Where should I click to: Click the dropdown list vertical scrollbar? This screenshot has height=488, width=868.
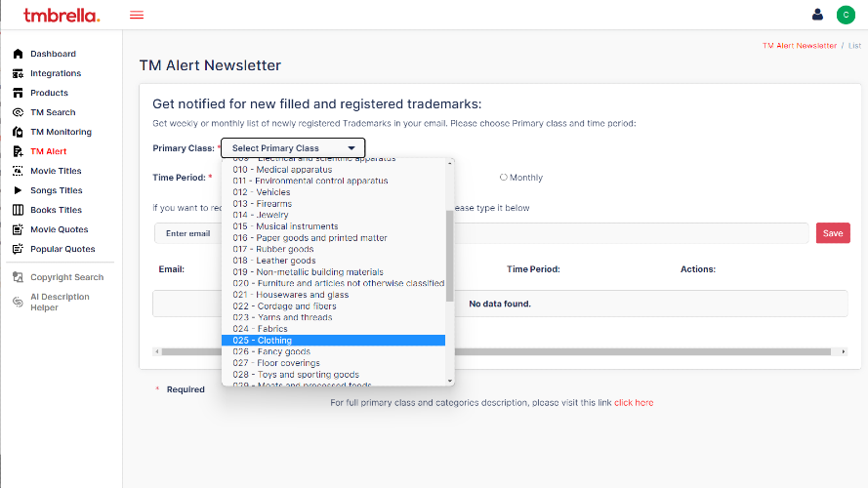tap(450, 254)
